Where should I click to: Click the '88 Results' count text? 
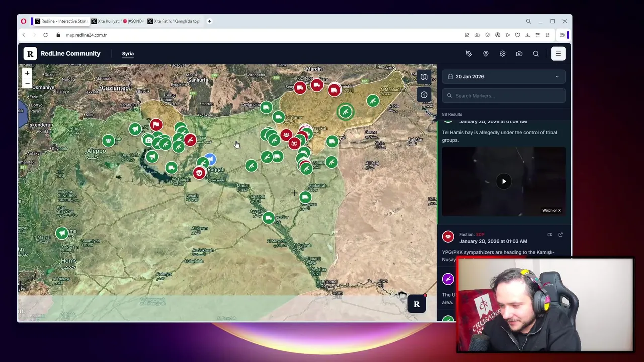tap(452, 114)
